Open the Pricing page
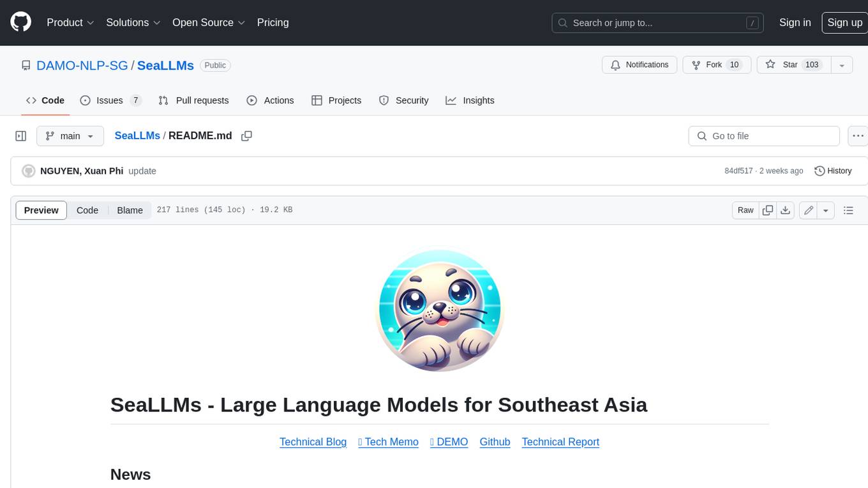 tap(273, 22)
